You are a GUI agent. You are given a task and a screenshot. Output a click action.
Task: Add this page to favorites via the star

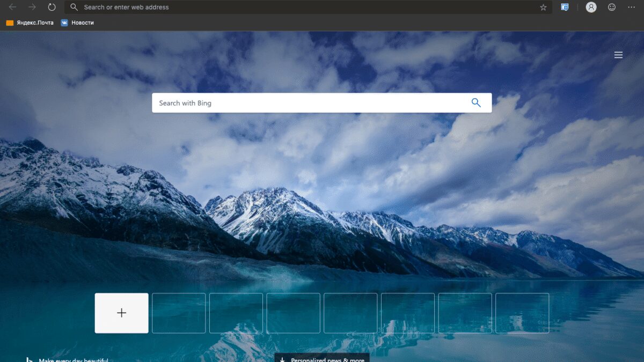[x=543, y=8]
